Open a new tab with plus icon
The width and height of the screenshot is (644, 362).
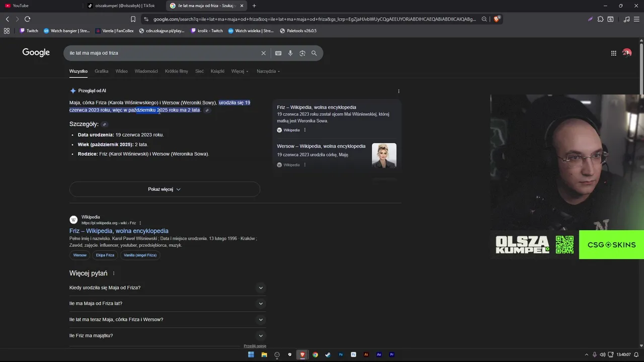point(254,6)
